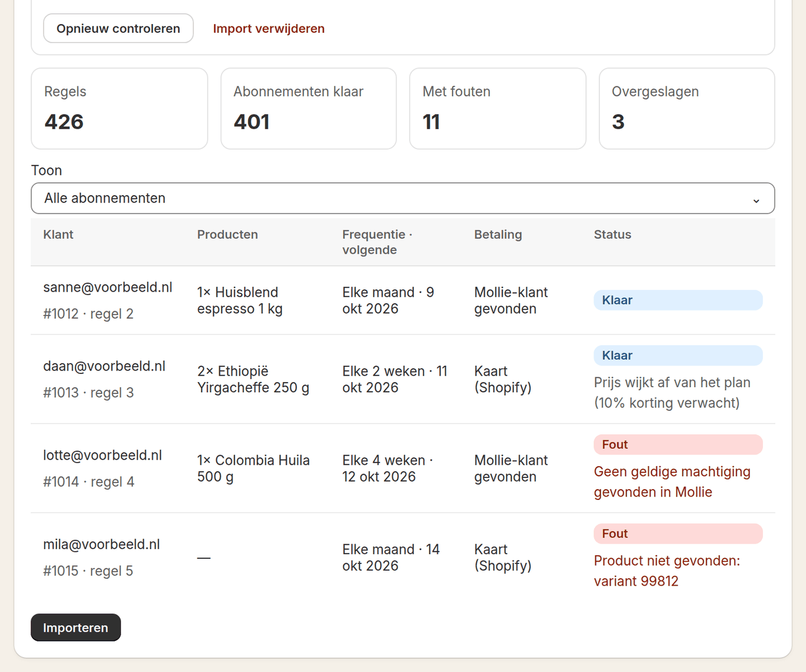The width and height of the screenshot is (806, 672).
Task: Click the Frequentie · volgende column header
Action: (x=378, y=242)
